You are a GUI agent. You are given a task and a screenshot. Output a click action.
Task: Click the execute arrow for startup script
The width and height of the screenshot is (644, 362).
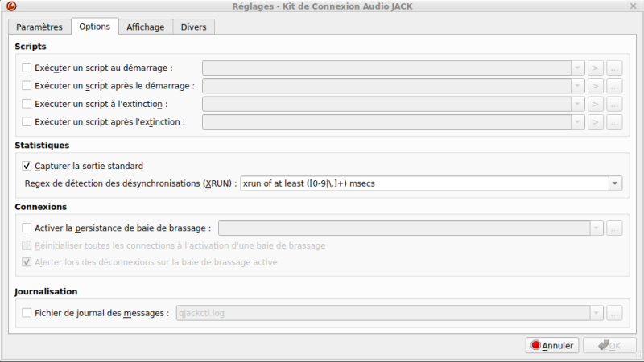tap(596, 68)
